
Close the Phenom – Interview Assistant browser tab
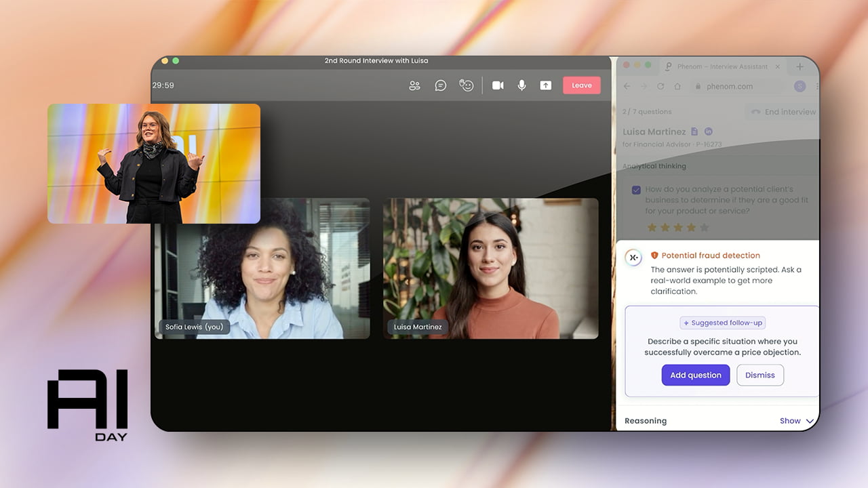(778, 66)
